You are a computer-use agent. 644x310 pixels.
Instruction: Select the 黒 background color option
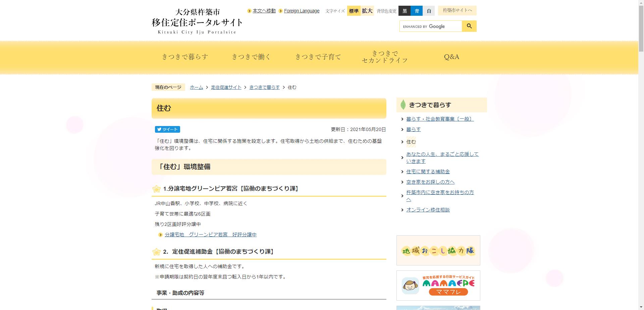(405, 11)
